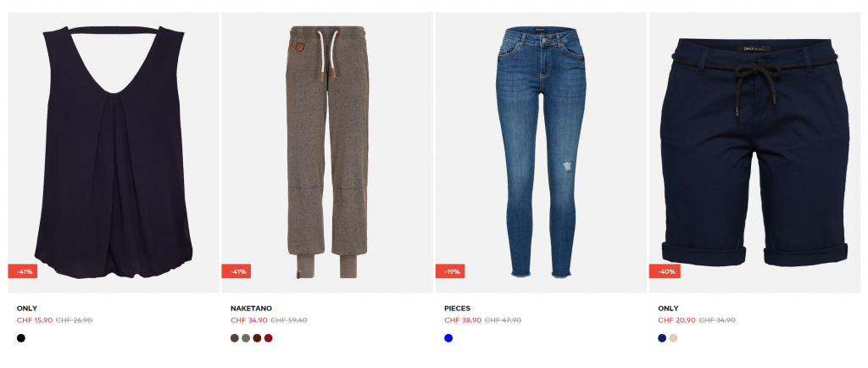Click the ONLY brand name above CHF 15.90
The width and height of the screenshot is (868, 368).
click(x=27, y=309)
